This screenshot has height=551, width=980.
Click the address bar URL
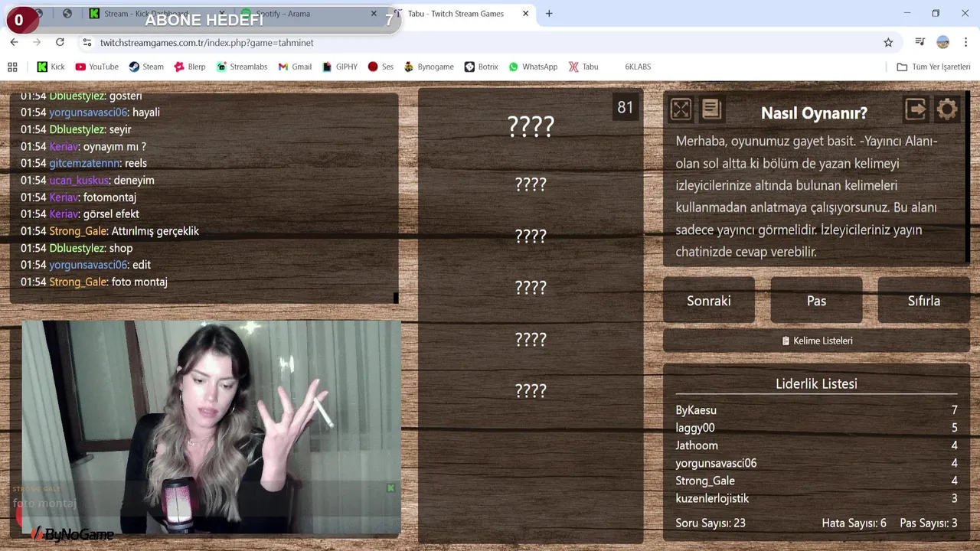(207, 43)
